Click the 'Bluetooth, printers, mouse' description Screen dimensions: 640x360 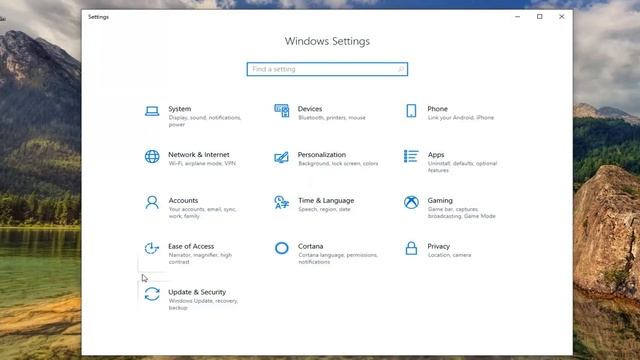(x=332, y=118)
